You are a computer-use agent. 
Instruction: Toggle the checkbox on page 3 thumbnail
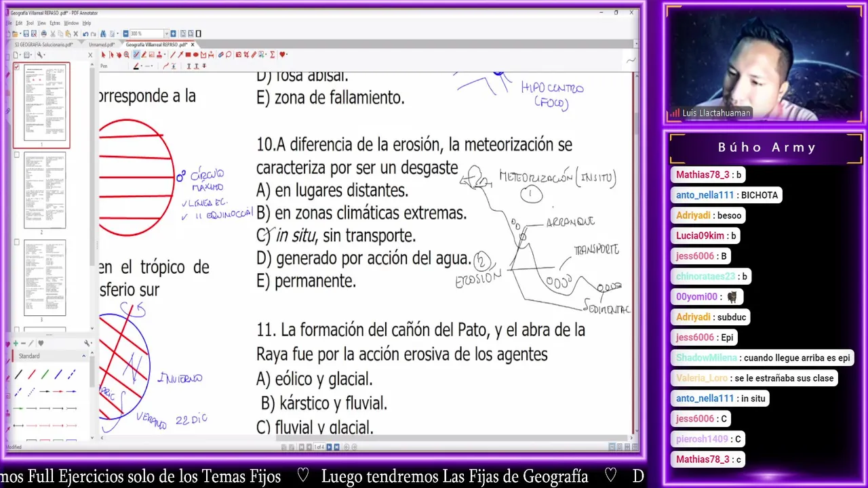(16, 242)
